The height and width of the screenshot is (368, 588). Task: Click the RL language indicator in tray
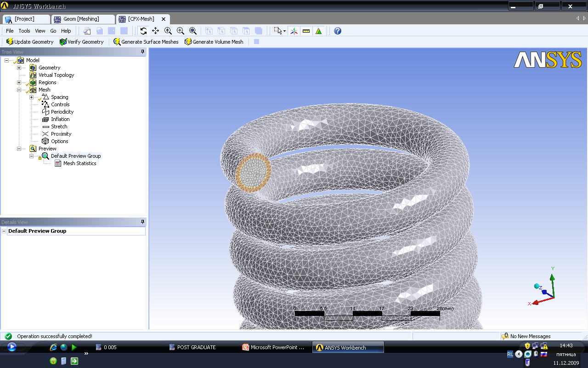pyautogui.click(x=510, y=354)
